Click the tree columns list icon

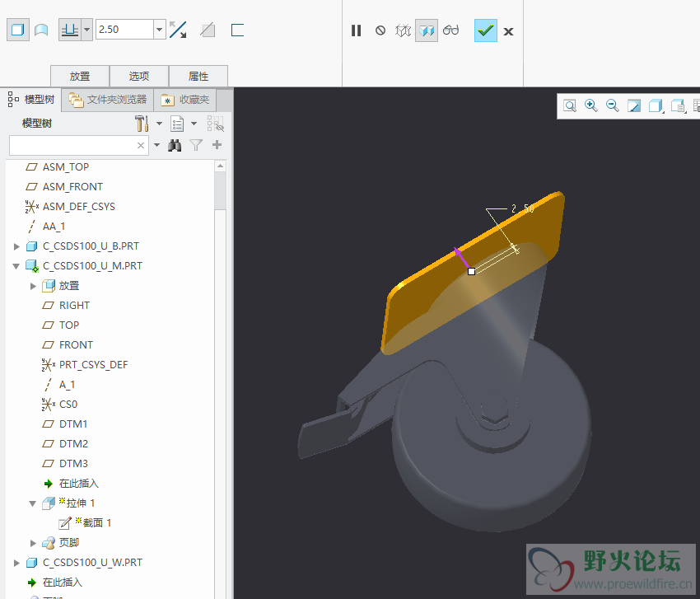[x=177, y=124]
